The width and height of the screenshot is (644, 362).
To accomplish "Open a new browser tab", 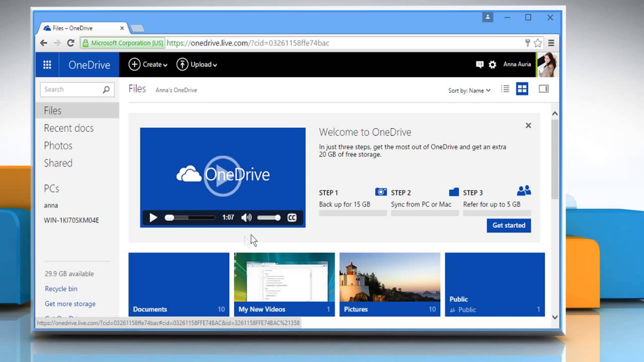I will pyautogui.click(x=137, y=28).
